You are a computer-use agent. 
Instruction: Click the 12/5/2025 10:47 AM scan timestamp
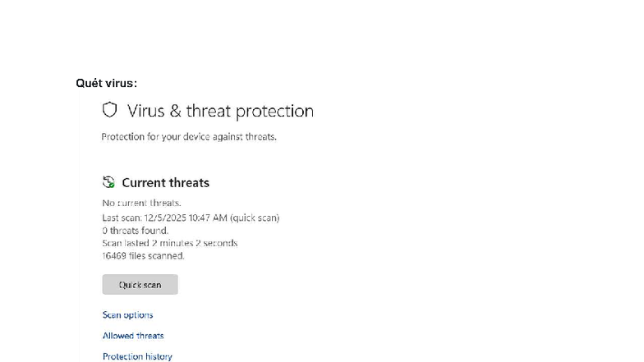(x=185, y=218)
